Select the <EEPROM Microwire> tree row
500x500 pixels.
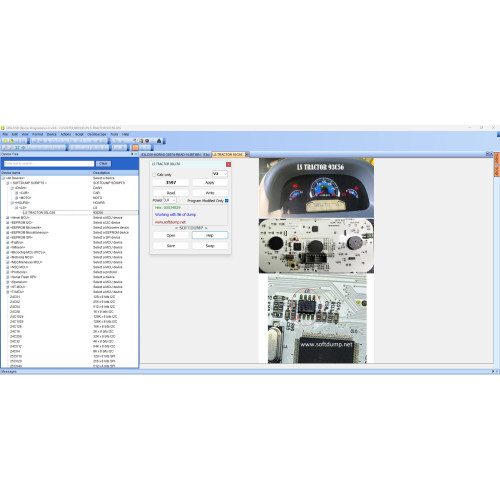(x=69, y=228)
